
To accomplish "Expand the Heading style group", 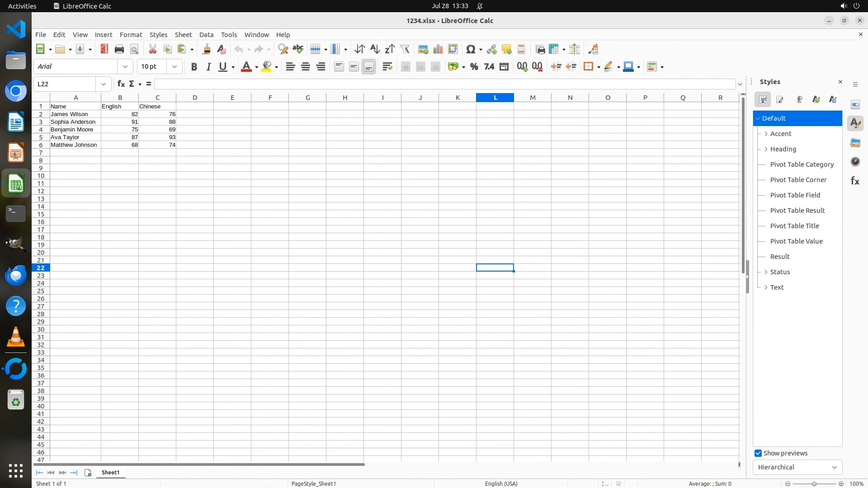I will point(766,149).
